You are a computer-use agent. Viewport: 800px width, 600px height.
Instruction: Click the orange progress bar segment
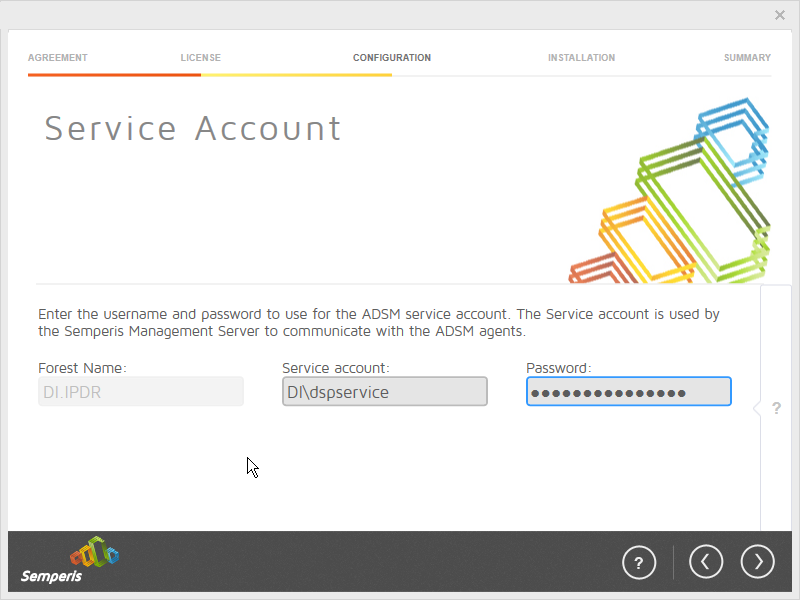pos(114,75)
